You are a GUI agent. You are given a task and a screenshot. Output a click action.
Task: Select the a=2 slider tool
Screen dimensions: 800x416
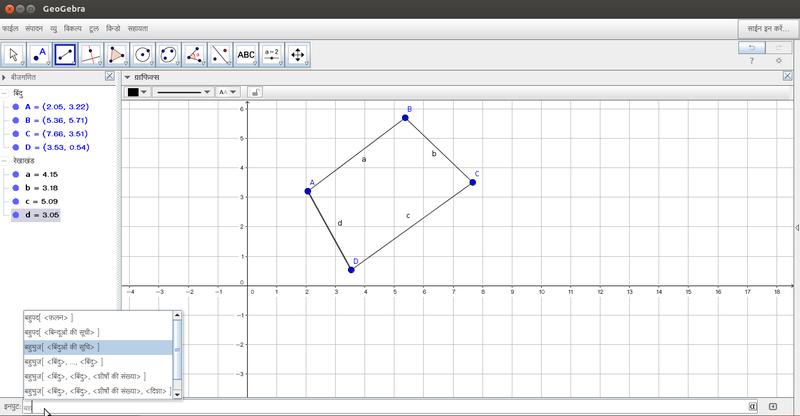click(271, 55)
